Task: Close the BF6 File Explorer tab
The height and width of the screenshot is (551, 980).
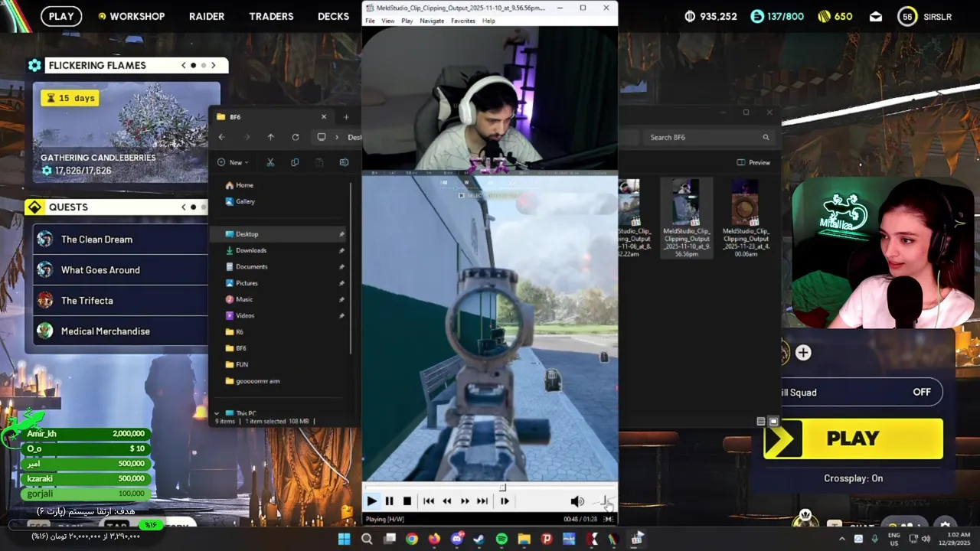Action: point(323,117)
